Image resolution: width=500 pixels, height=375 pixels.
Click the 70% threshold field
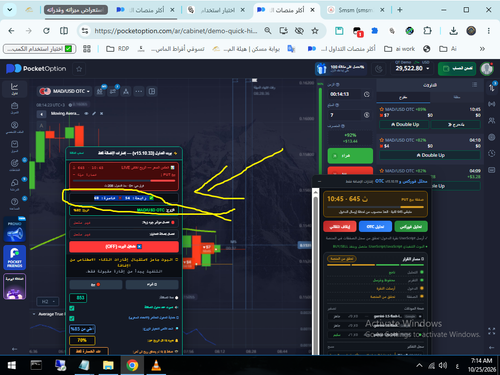[x=82, y=340]
